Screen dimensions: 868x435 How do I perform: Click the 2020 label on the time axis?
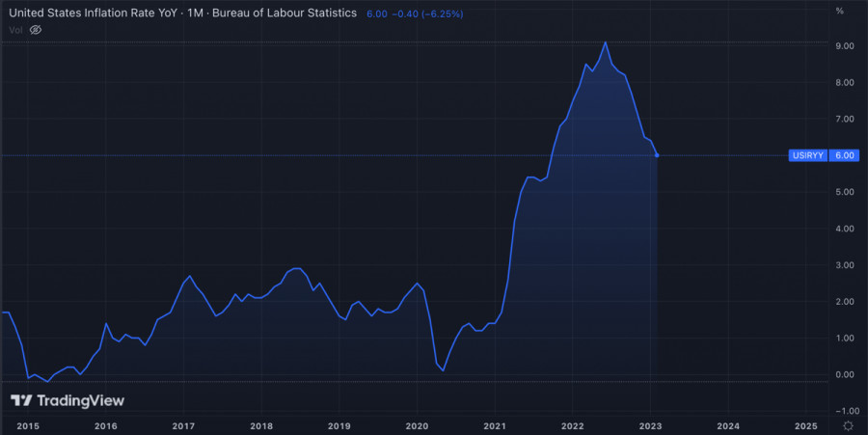point(417,426)
